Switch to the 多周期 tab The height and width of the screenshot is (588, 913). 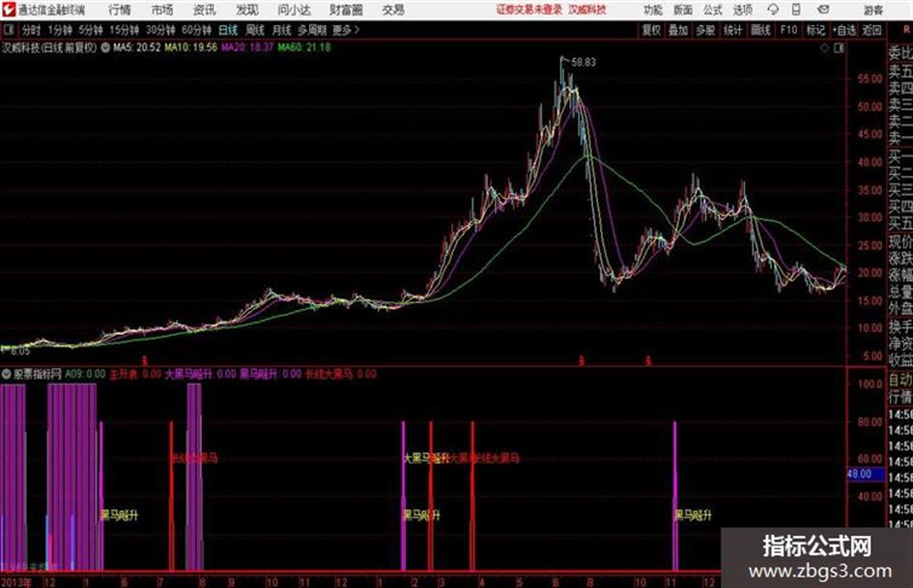[311, 30]
